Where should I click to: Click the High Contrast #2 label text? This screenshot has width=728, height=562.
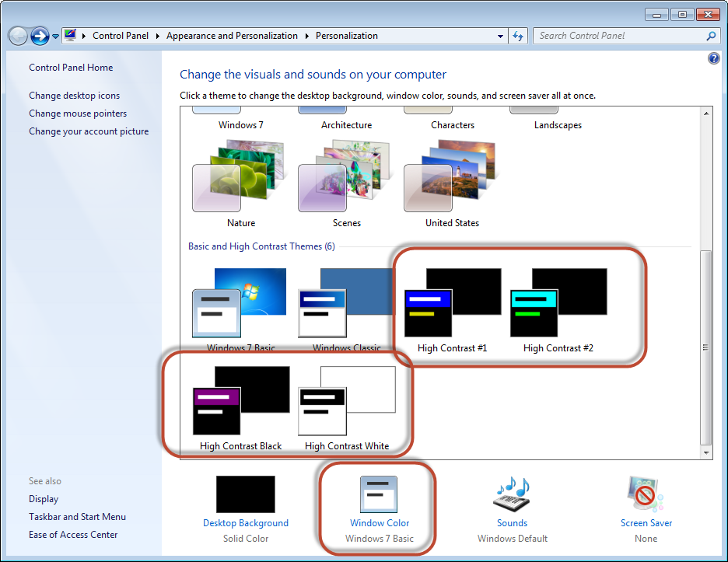tap(558, 348)
